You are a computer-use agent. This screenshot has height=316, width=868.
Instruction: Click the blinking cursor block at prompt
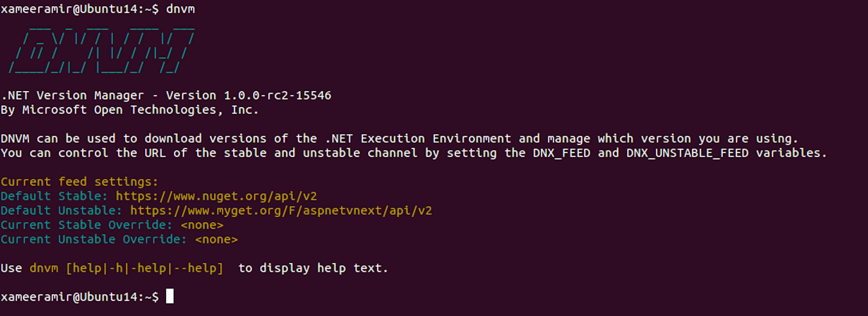(x=170, y=296)
